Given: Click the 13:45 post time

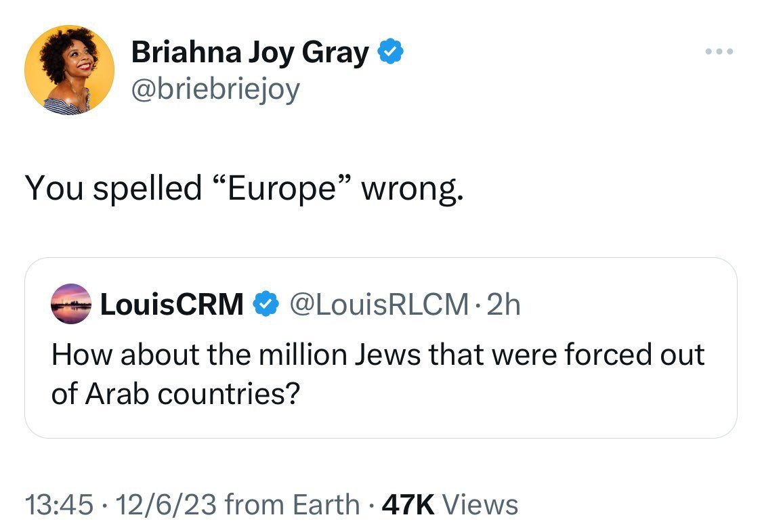Looking at the screenshot, I should (x=58, y=505).
